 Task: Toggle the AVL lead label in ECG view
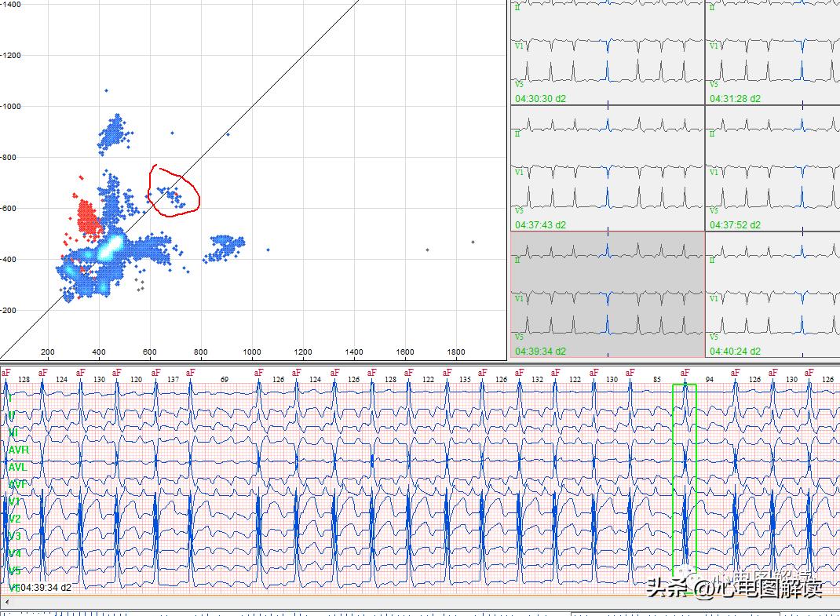17,467
